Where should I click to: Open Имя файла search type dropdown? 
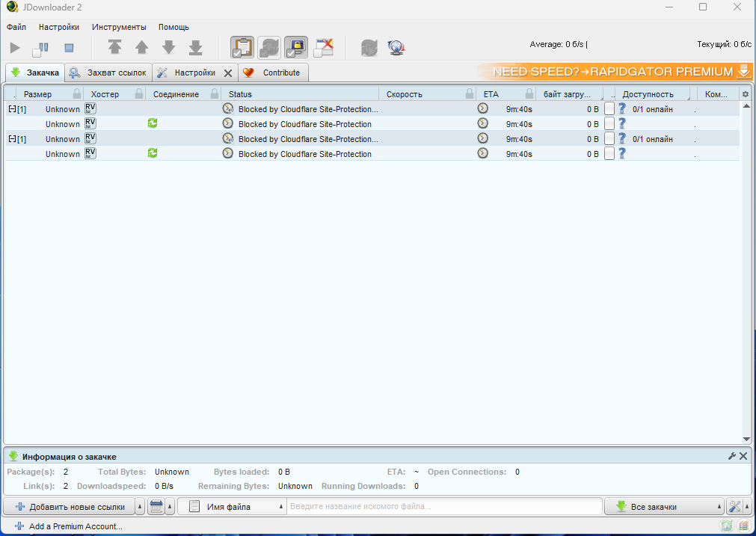pos(233,507)
